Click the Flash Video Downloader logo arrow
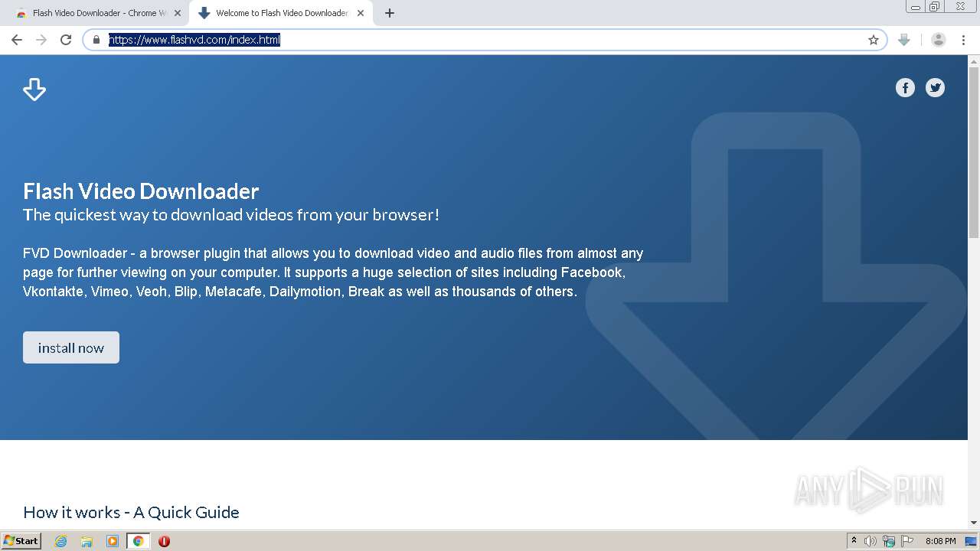The height and width of the screenshot is (551, 980). [34, 89]
